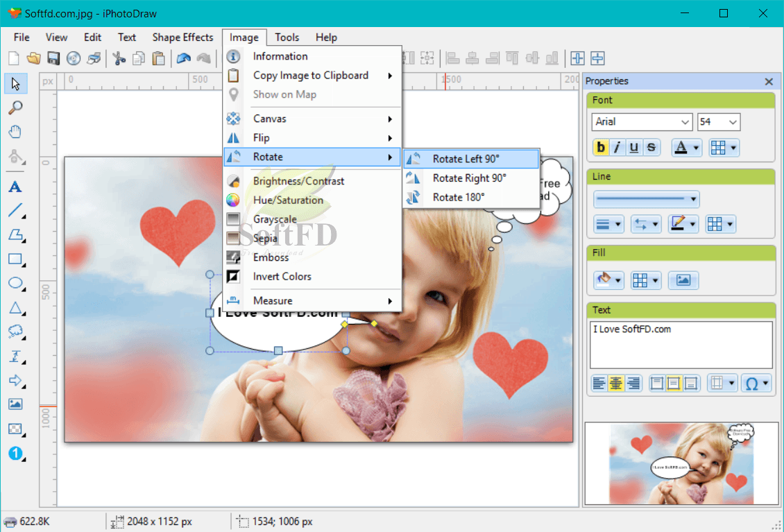Viewport: 784px width, 532px height.
Task: Open the File menu
Action: click(22, 37)
